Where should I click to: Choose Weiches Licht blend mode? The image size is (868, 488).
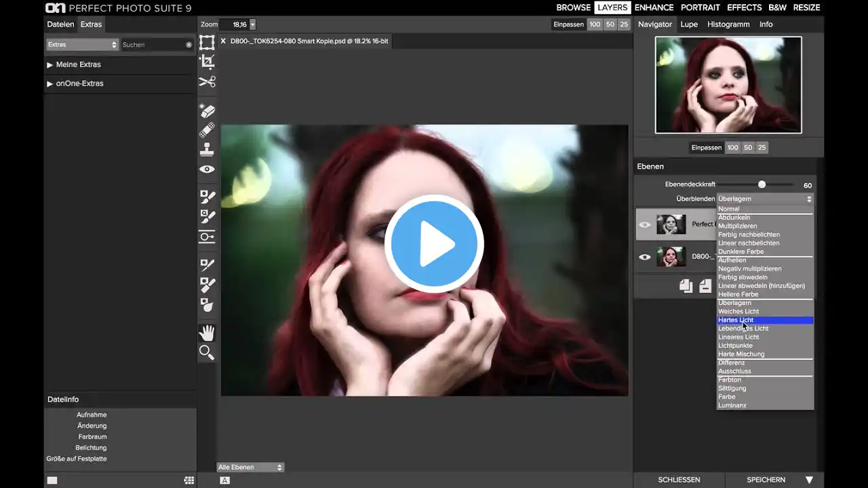(x=738, y=311)
